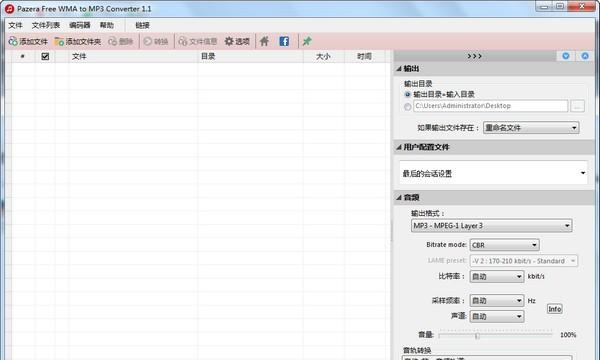Toggle the select-all checkbox in the list header
Screen dimensions: 600x360
point(45,57)
